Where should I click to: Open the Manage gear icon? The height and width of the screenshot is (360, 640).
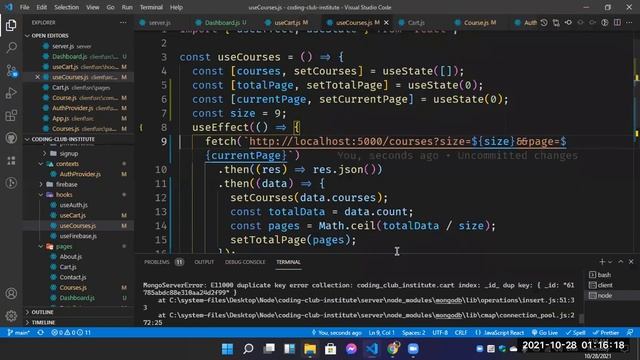click(x=11, y=316)
